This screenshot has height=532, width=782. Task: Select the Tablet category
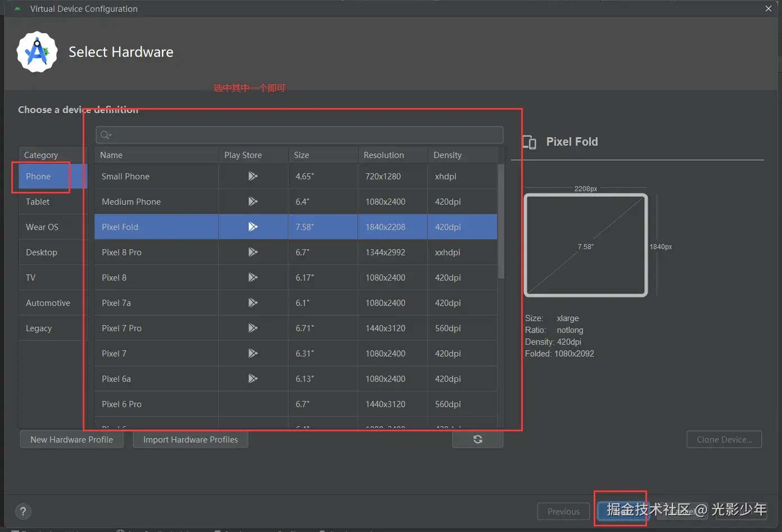pos(53,201)
